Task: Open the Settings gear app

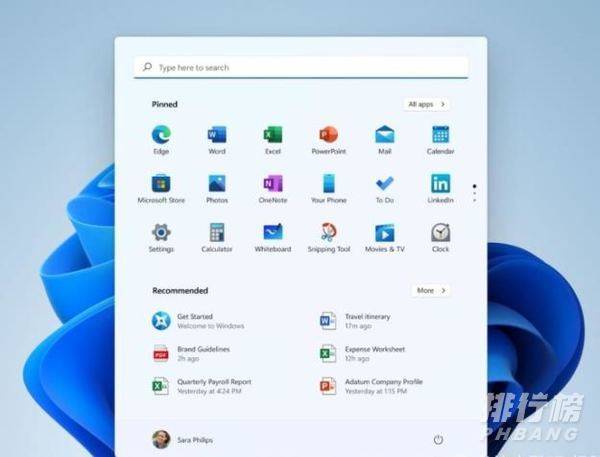Action: click(161, 233)
